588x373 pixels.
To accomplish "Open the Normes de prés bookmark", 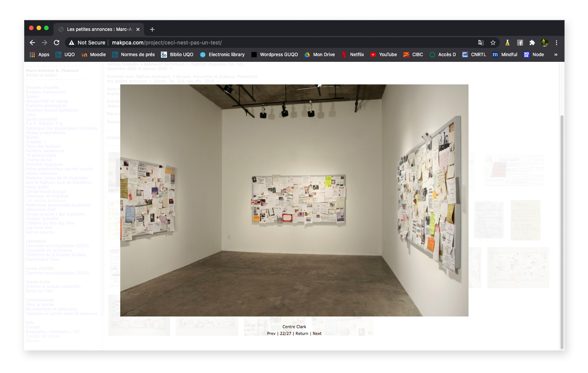I will 133,55.
